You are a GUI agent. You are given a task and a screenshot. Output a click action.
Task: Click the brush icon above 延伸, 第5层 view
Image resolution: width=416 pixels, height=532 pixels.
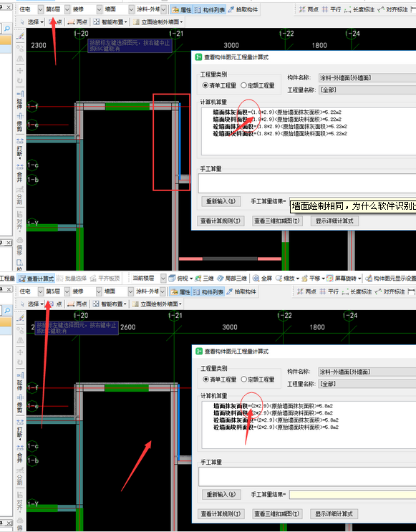tap(20, 318)
